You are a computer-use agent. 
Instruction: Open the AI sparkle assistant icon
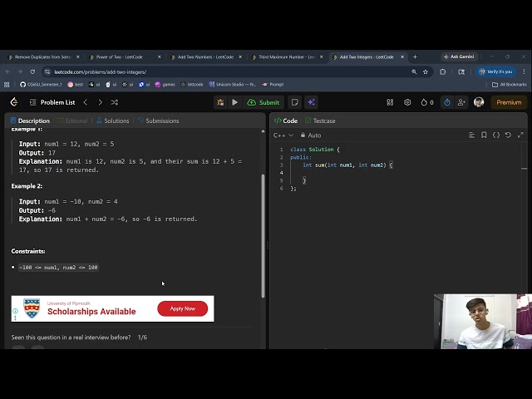coord(311,102)
